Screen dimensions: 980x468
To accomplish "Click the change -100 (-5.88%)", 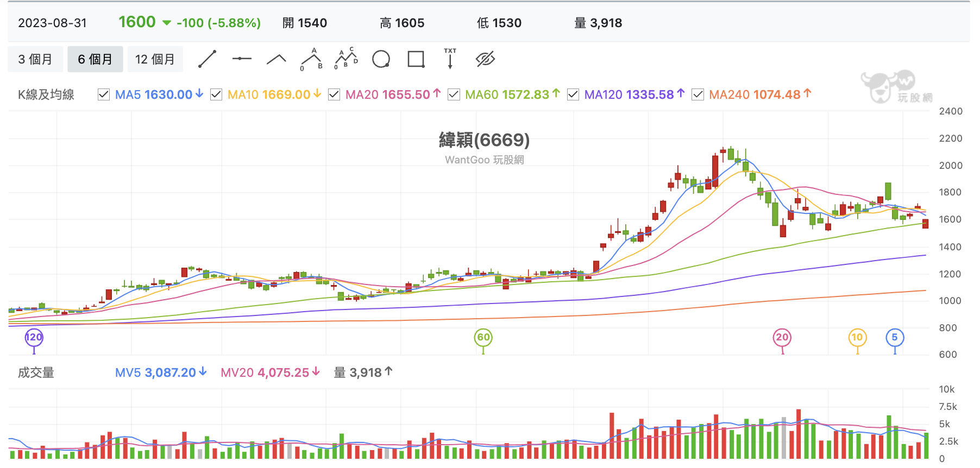I will pyautogui.click(x=218, y=23).
